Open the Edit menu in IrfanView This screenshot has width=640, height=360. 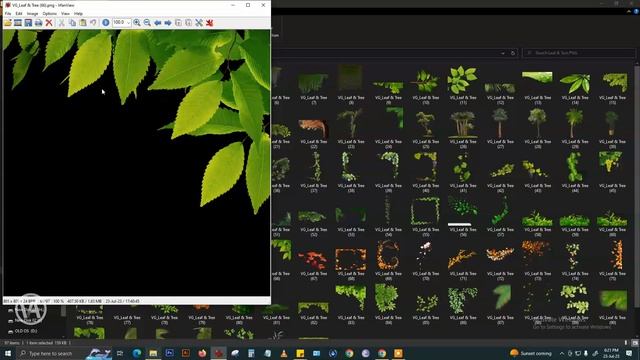tap(19, 13)
